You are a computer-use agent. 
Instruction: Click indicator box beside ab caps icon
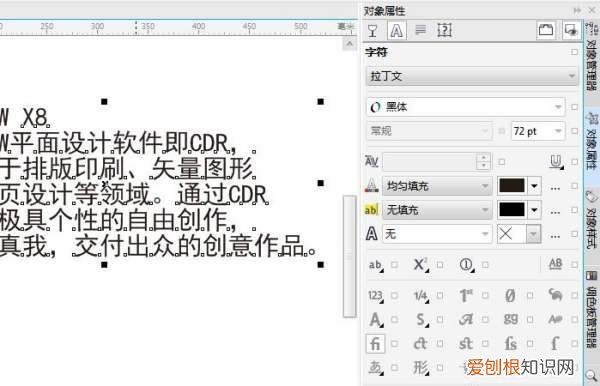tap(395, 265)
